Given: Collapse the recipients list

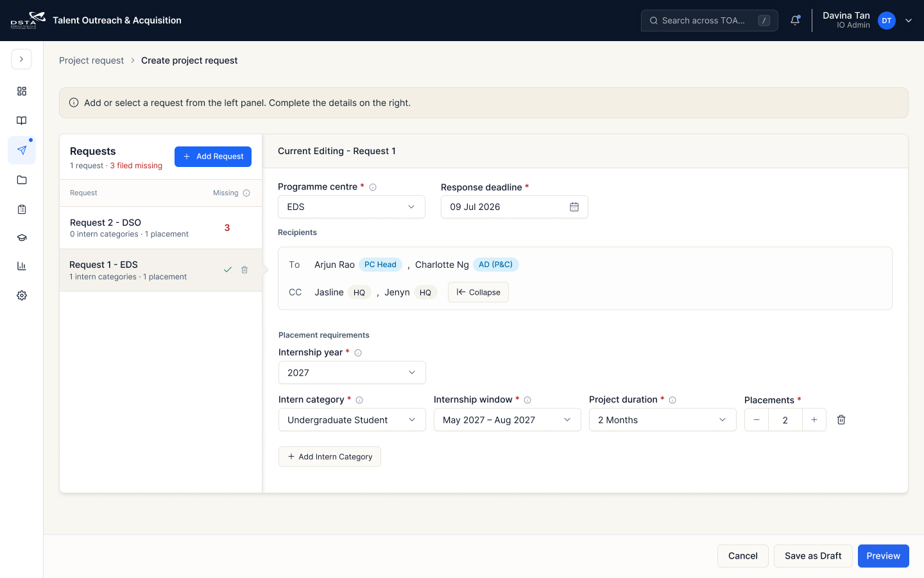Looking at the screenshot, I should click(478, 292).
